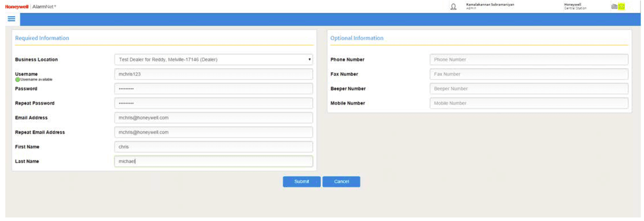Focus the Password input field
Image resolution: width=644 pixels, height=221 pixels.
click(213, 89)
